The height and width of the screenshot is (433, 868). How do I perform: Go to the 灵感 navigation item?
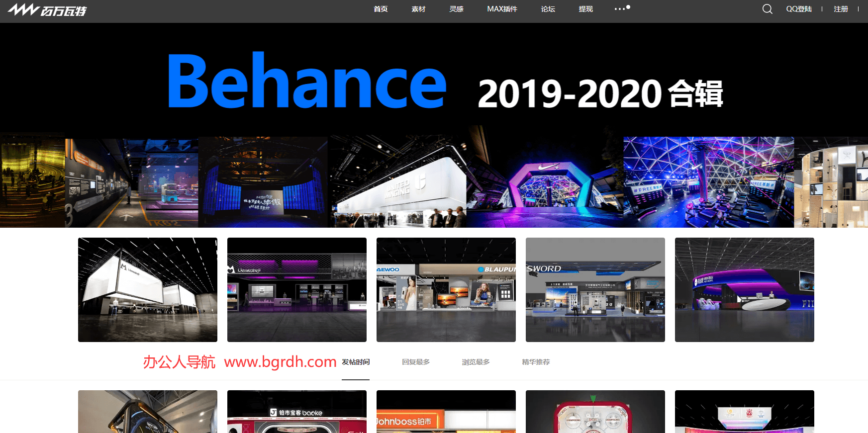click(x=456, y=9)
